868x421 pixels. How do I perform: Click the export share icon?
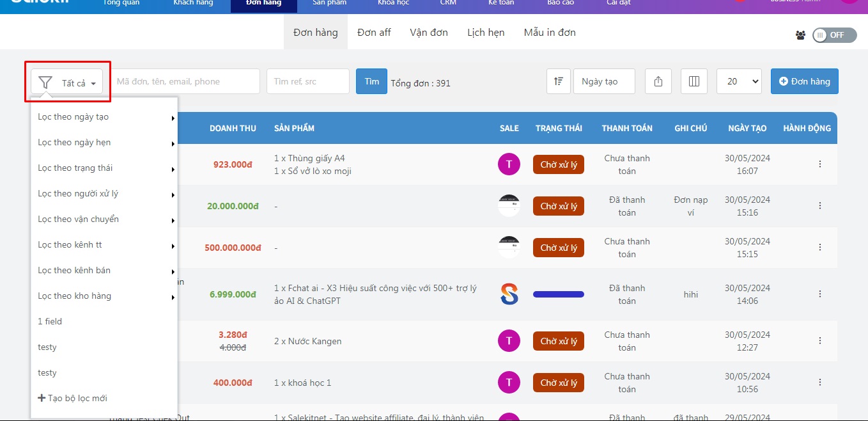tap(658, 81)
